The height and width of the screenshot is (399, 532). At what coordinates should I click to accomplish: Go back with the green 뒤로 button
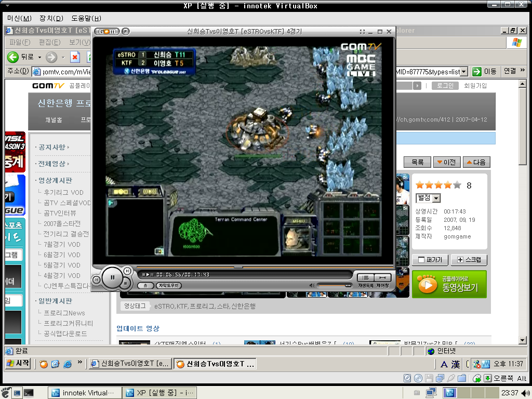(21, 57)
